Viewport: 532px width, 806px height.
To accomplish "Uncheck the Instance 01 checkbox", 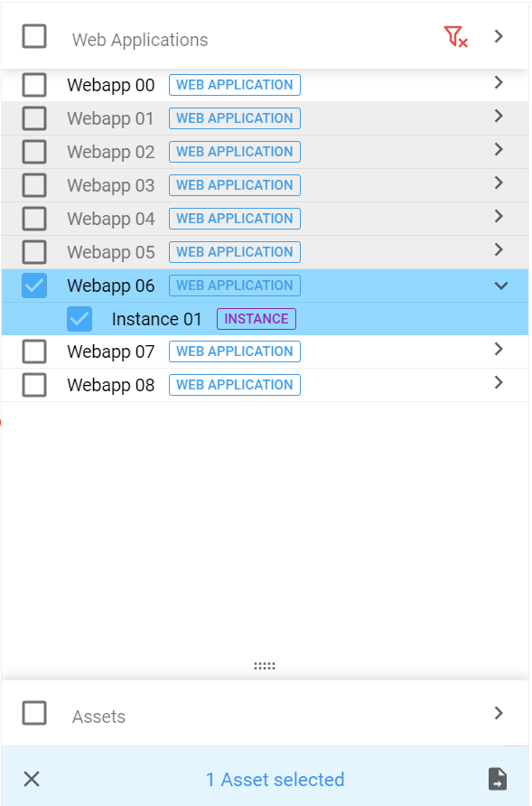I will 79,319.
